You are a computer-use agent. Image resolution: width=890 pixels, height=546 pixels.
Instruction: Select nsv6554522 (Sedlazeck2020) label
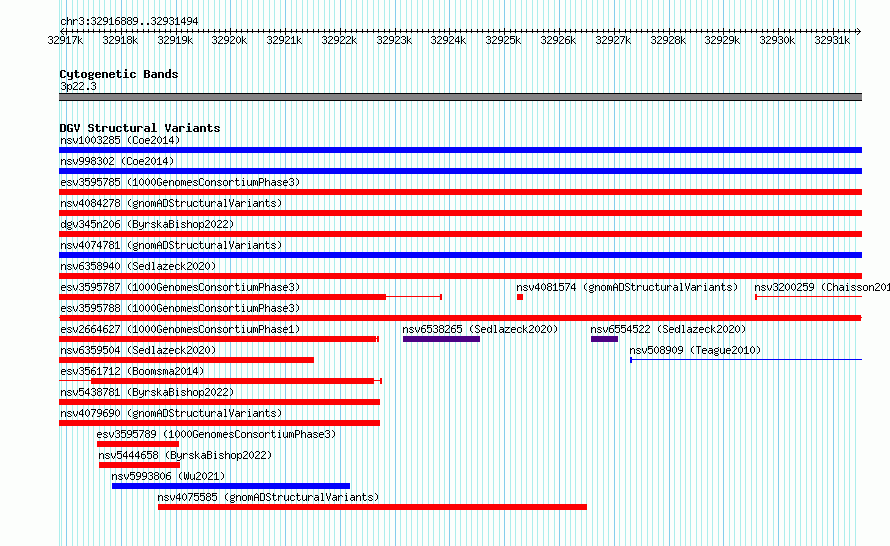click(668, 329)
